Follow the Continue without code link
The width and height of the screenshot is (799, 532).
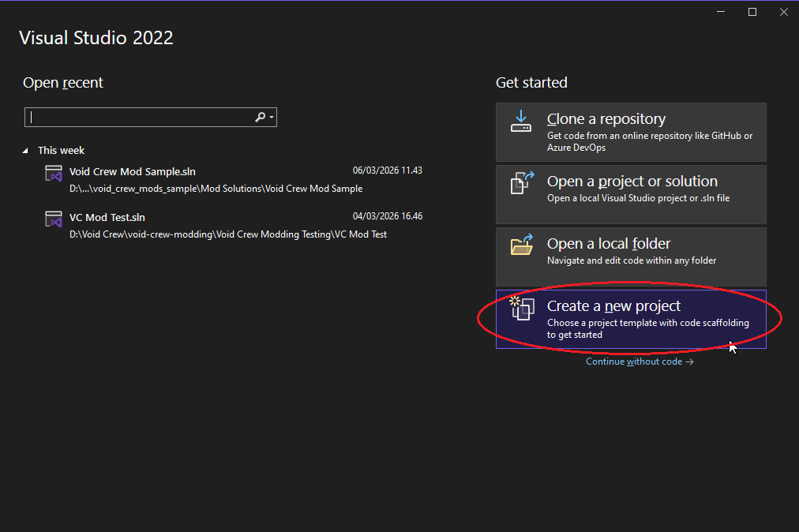[639, 362]
